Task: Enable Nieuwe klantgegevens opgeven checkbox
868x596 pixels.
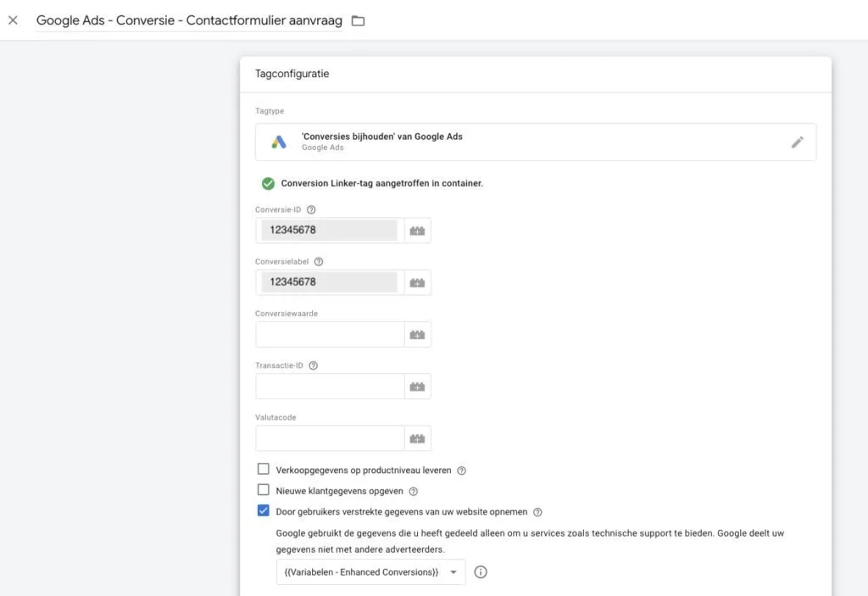Action: tap(264, 490)
